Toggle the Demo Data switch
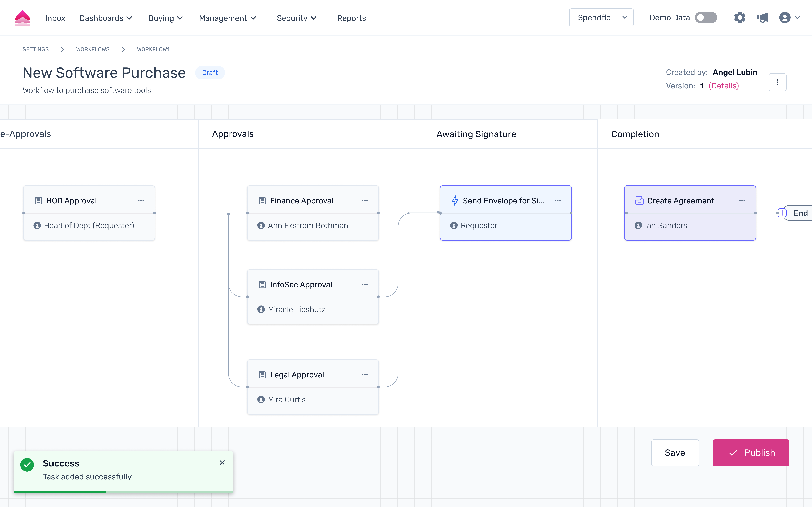 click(x=706, y=17)
